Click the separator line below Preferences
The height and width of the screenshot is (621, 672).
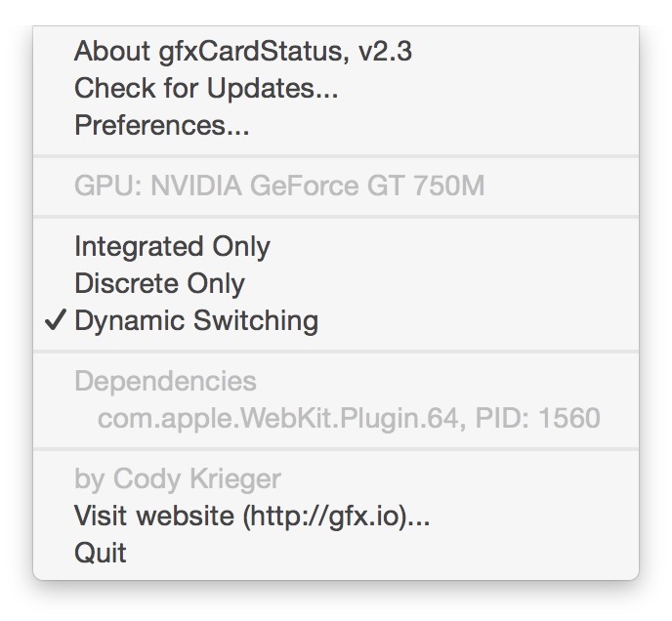[x=336, y=155]
